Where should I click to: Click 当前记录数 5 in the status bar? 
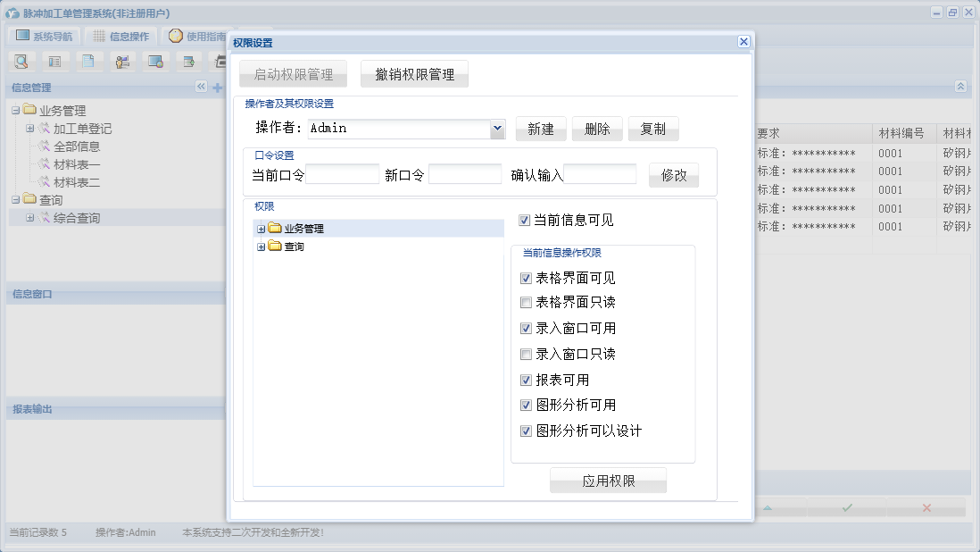click(38, 532)
